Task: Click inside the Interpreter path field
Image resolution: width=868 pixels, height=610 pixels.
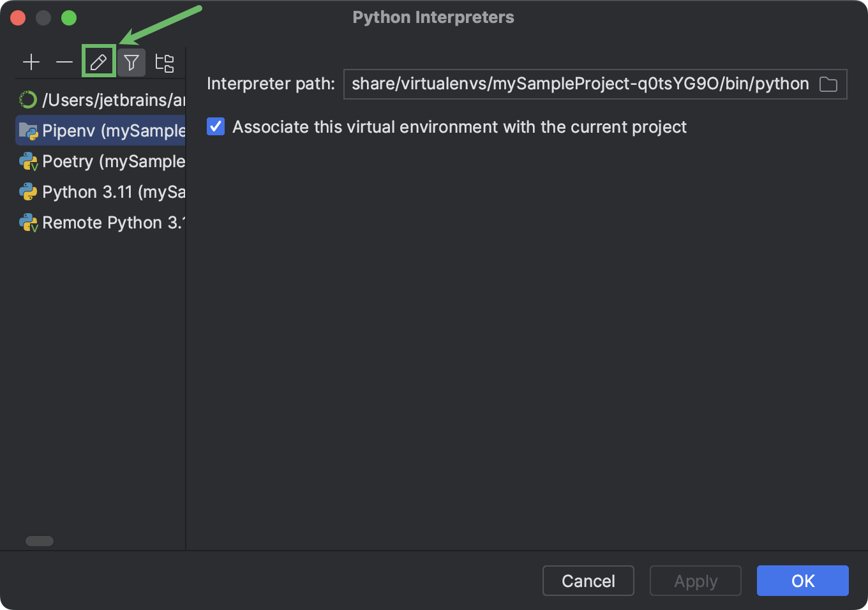Action: [x=574, y=84]
